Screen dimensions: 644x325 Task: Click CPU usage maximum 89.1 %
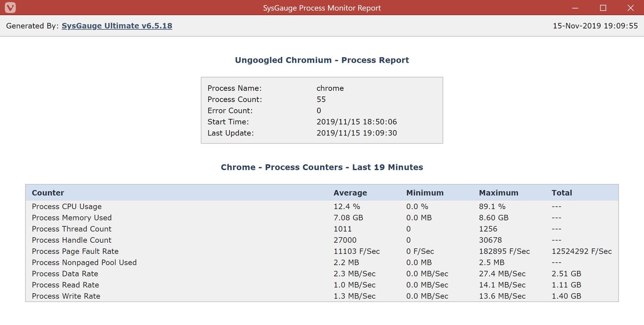click(x=492, y=206)
